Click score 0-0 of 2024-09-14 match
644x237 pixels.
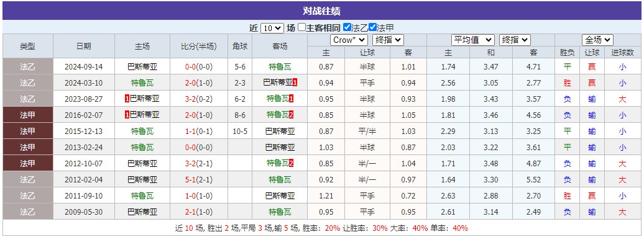click(x=191, y=67)
